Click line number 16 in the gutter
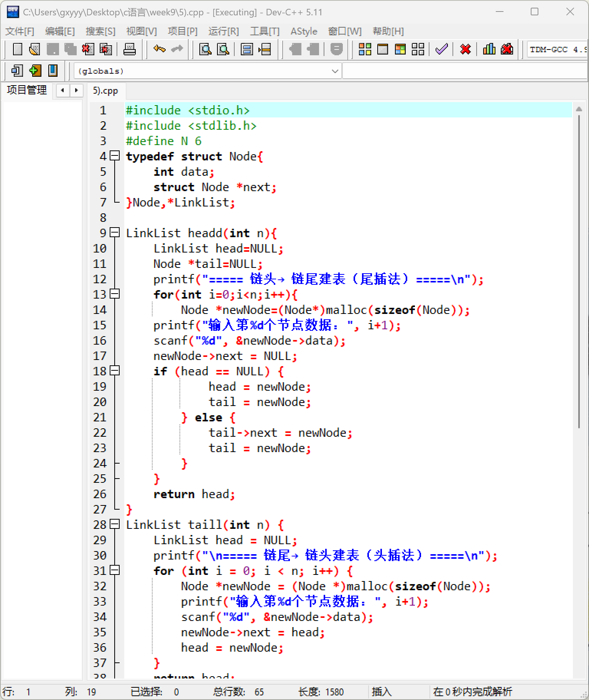 tap(99, 340)
